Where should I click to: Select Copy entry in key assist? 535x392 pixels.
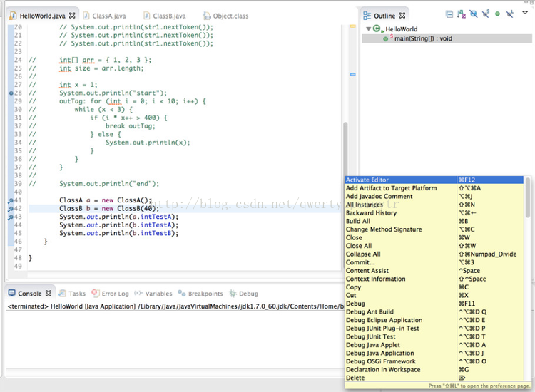[x=434, y=287]
